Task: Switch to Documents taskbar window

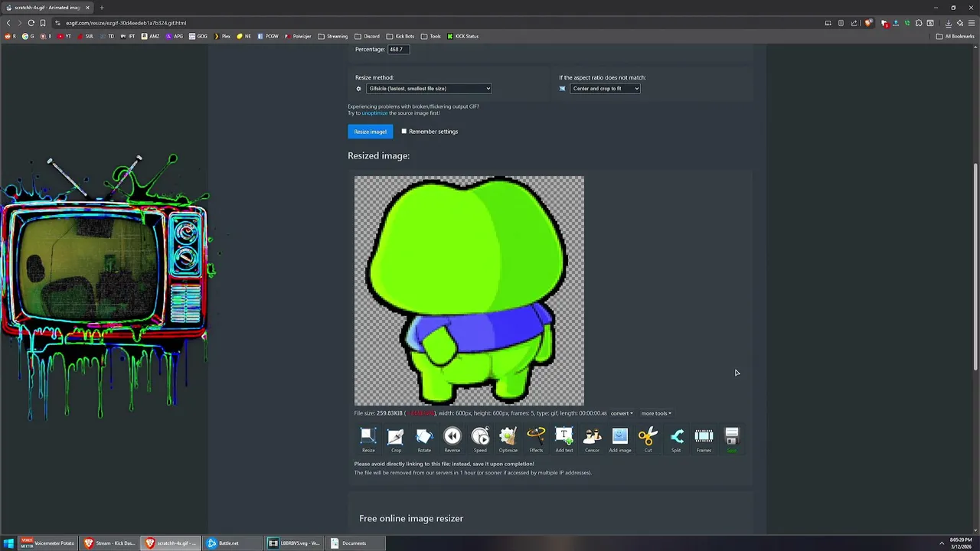Action: coord(355,543)
